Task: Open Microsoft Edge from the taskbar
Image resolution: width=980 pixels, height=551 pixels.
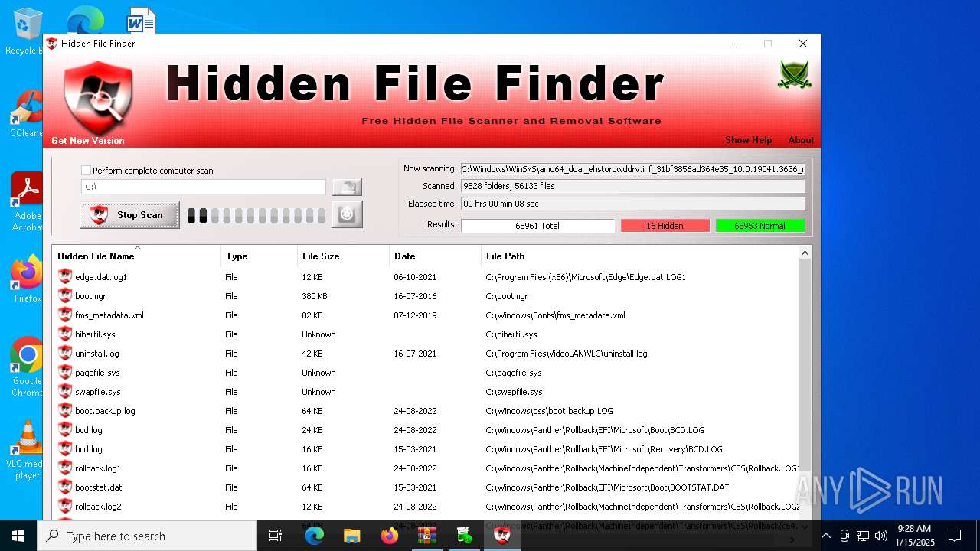Action: [x=315, y=536]
